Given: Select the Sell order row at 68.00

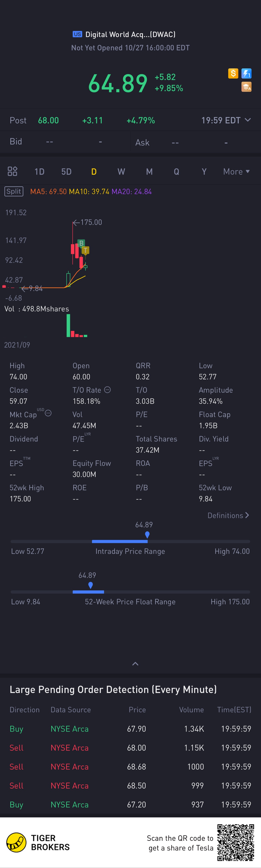Looking at the screenshot, I should [x=130, y=747].
